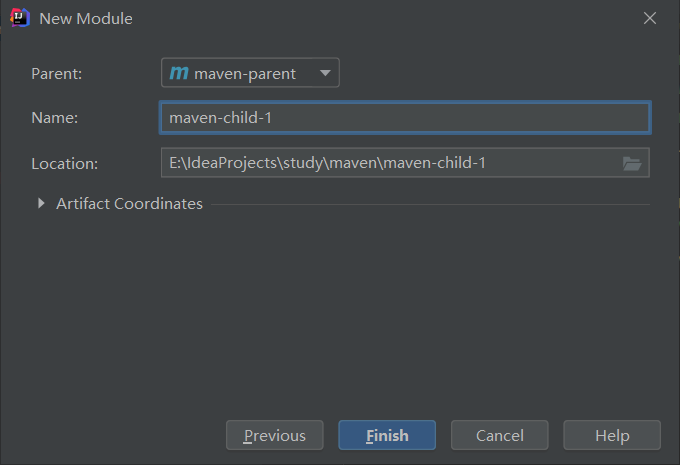
Task: Click the Maven 'm' icon in Parent selector
Action: click(179, 72)
